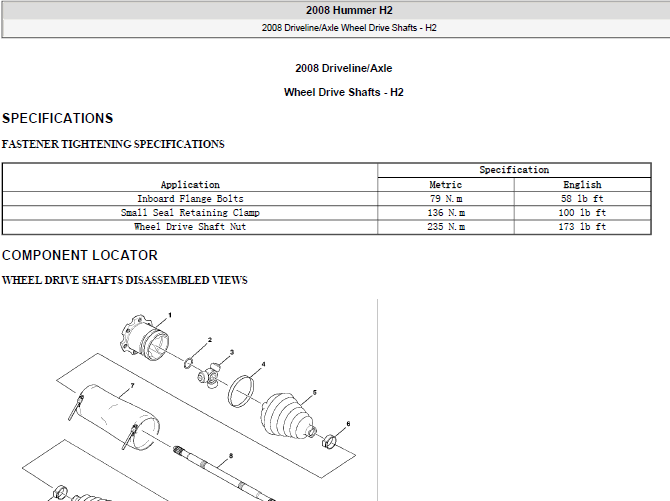Select the Fastener Tightening Specifications heading

[x=113, y=144]
